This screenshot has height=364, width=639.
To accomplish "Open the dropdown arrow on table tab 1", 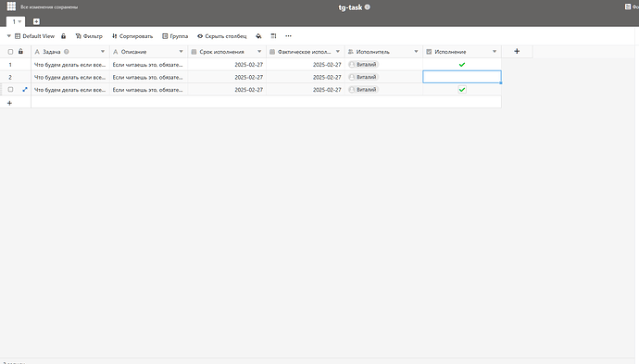I will (19, 21).
